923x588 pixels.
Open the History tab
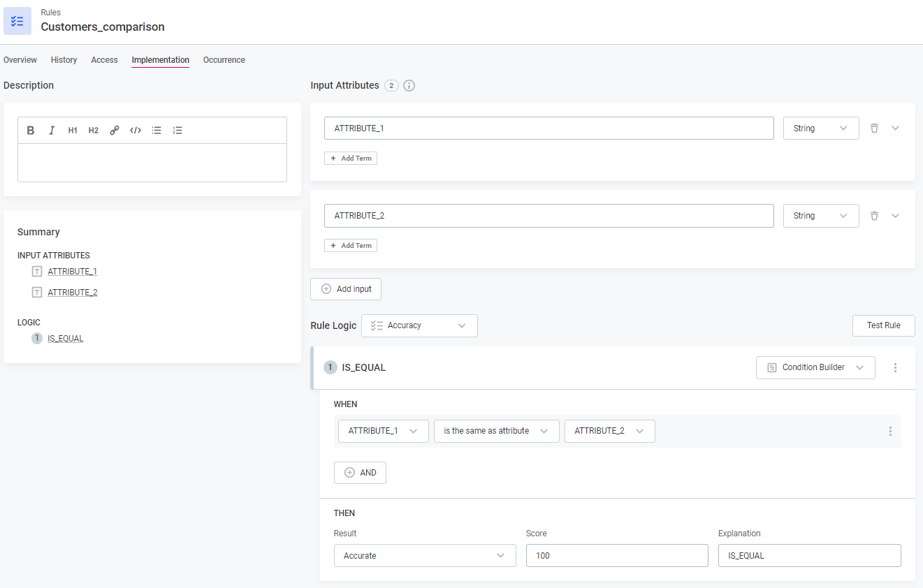pos(64,60)
